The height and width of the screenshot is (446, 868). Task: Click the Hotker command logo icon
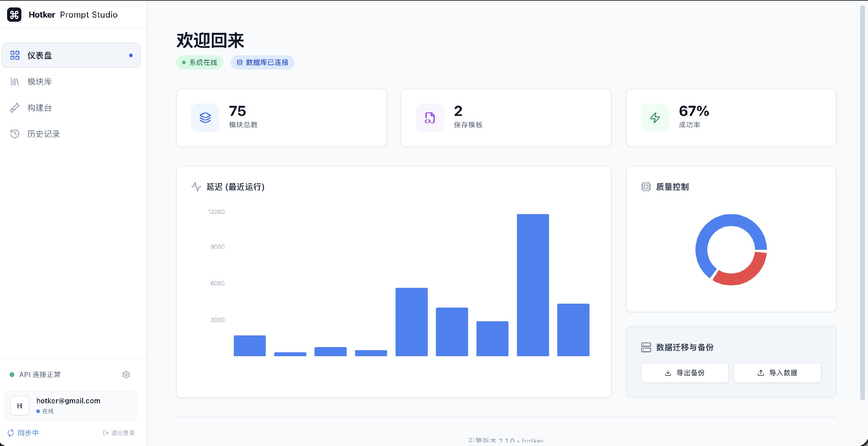pos(14,15)
